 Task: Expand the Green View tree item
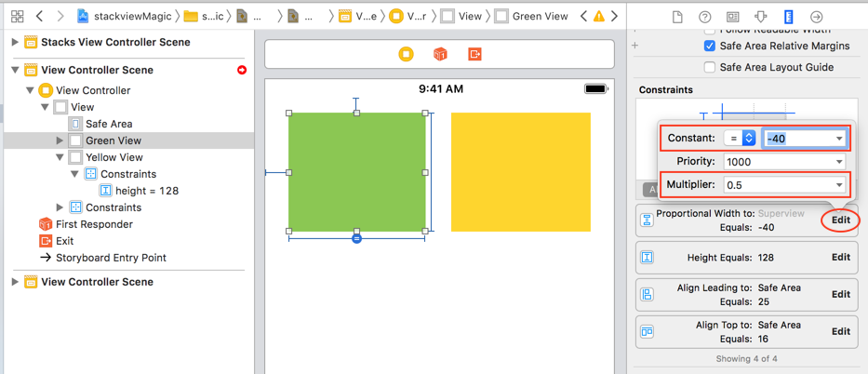pos(60,140)
